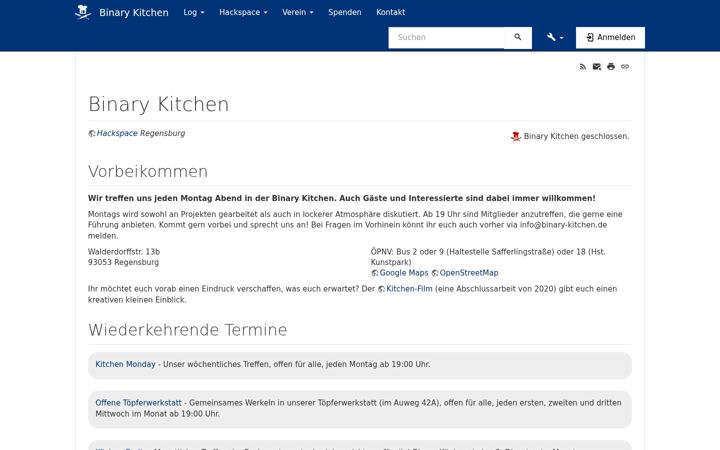Screen dimensions: 720x450
Task: Click the 'Wiederkehrende Termine' heading
Action: pos(187,330)
